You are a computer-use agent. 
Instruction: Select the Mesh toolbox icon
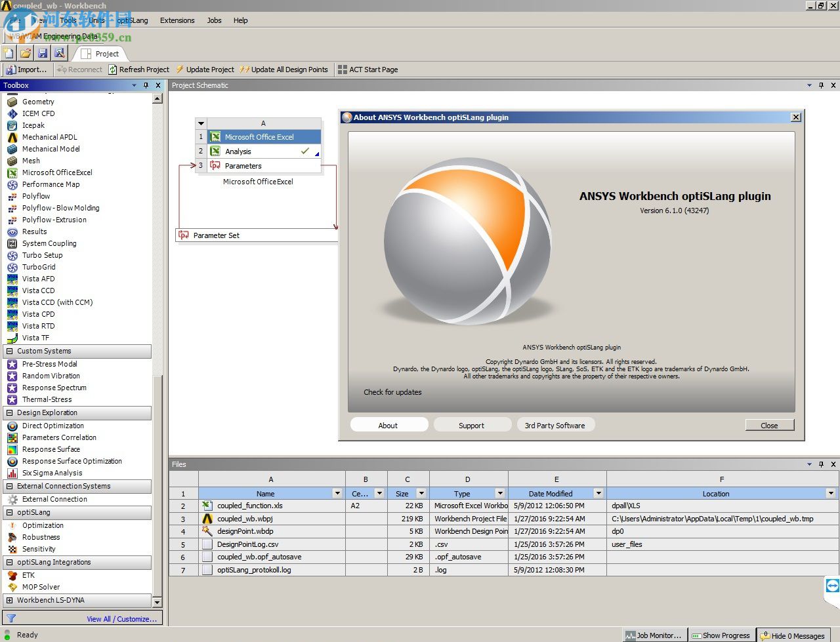[x=12, y=161]
